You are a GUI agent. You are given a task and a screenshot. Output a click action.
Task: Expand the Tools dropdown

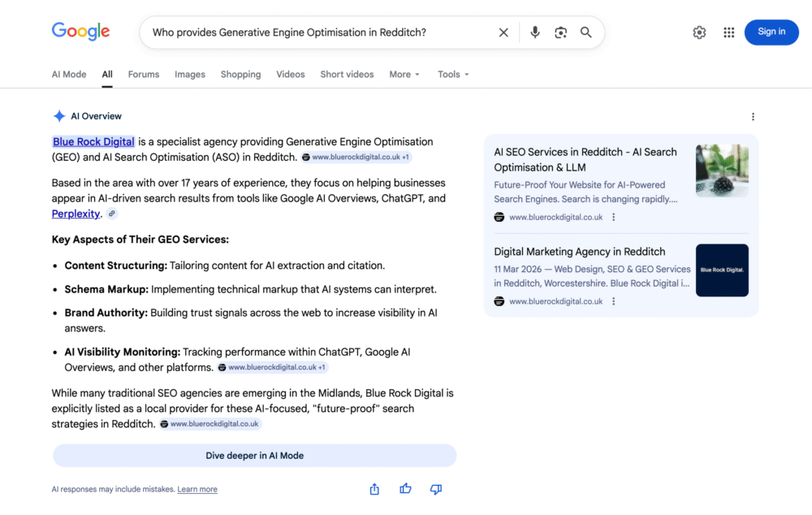click(x=453, y=75)
